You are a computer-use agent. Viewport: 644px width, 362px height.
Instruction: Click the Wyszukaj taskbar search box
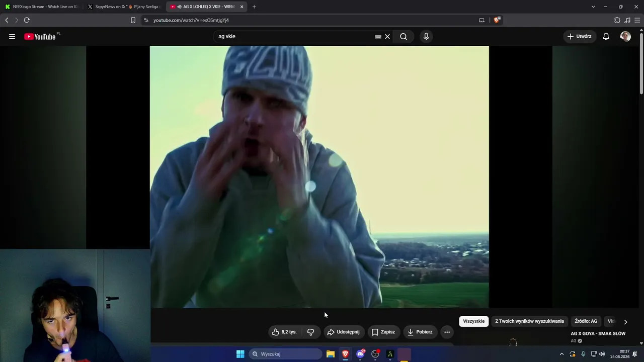[x=286, y=354]
